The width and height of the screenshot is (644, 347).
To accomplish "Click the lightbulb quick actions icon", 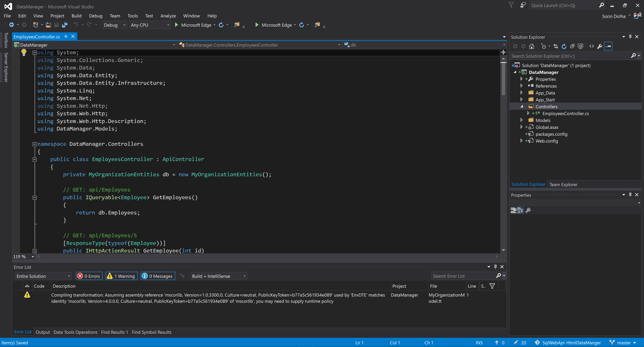I will 24,52.
